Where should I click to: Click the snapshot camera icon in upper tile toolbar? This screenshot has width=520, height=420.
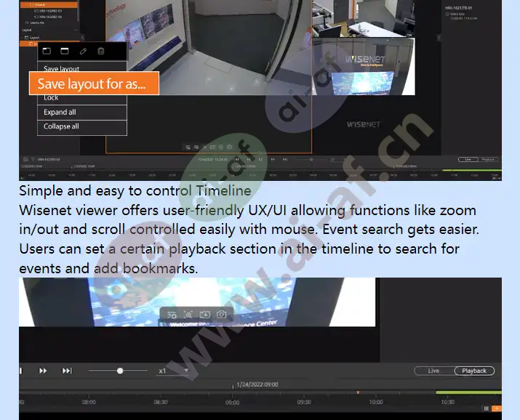pos(230,147)
